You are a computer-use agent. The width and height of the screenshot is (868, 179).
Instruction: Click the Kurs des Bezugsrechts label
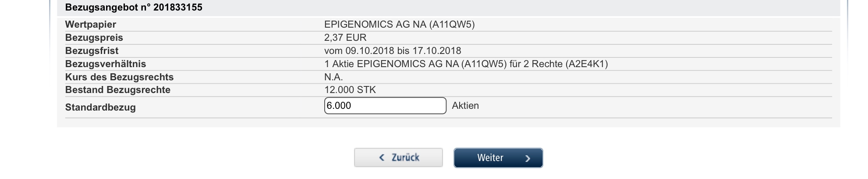point(119,77)
